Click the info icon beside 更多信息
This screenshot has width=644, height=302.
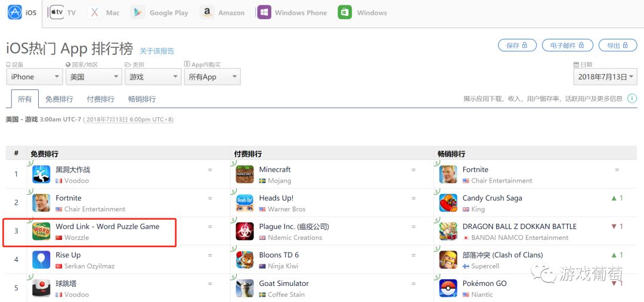point(632,98)
